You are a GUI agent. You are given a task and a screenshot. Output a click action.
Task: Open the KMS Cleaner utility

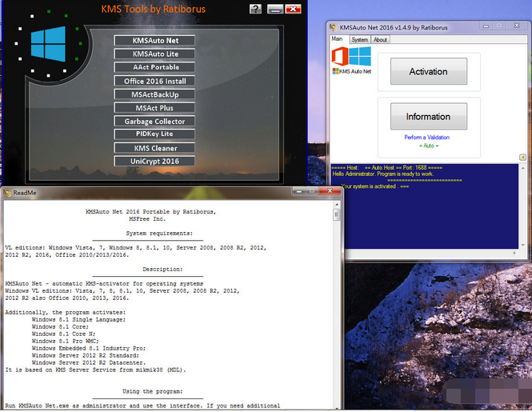point(154,148)
